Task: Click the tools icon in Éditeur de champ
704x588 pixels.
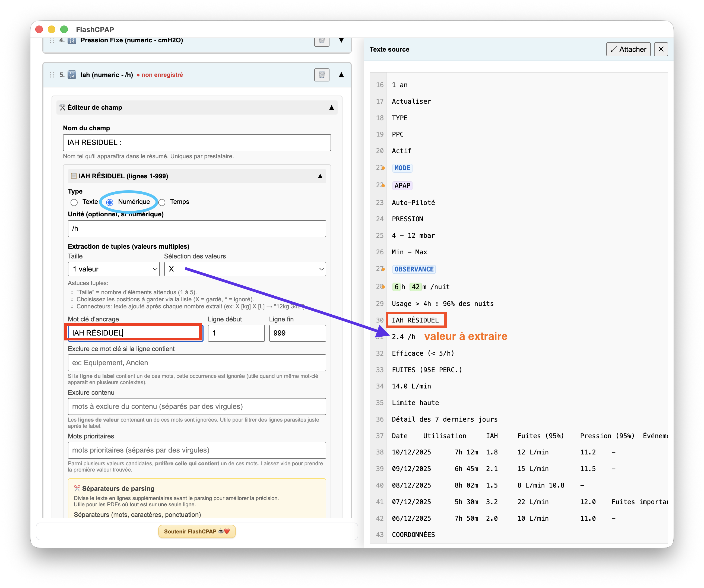Action: pos(62,107)
